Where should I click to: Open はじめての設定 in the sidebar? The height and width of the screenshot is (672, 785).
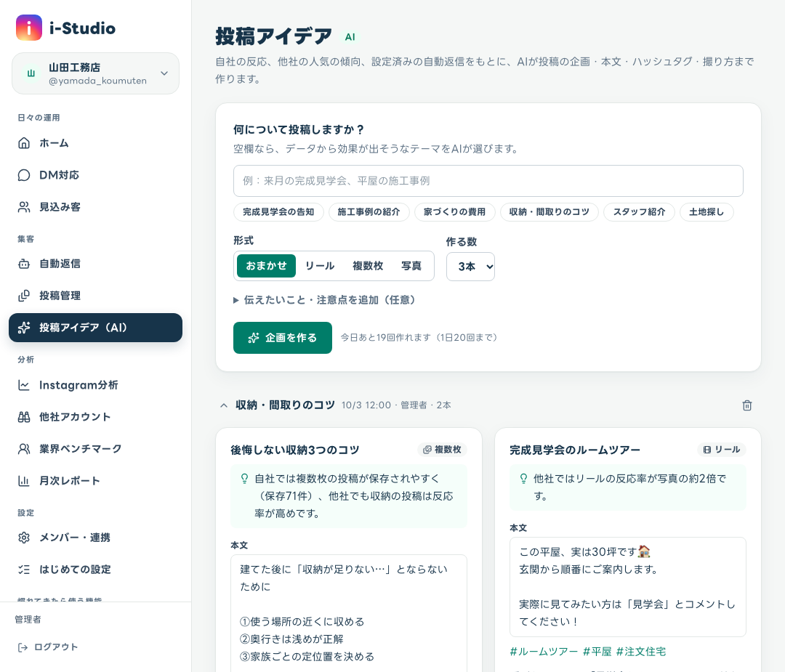tap(96, 570)
